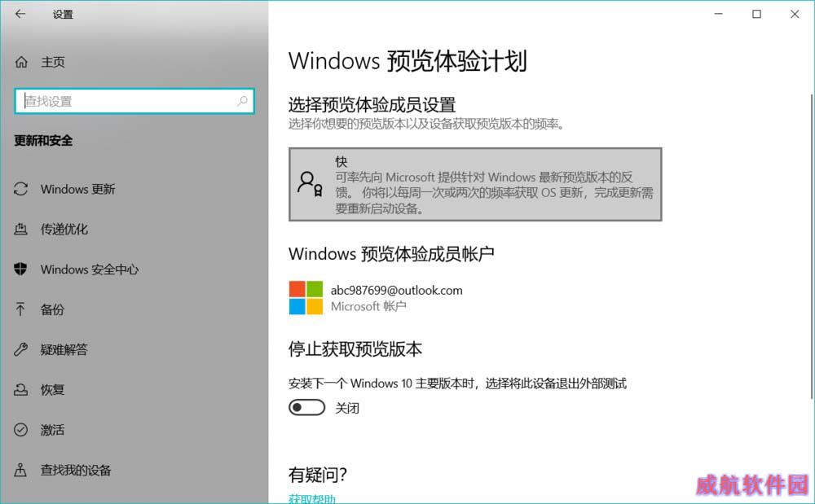Open the 获取帮助 link

312,499
